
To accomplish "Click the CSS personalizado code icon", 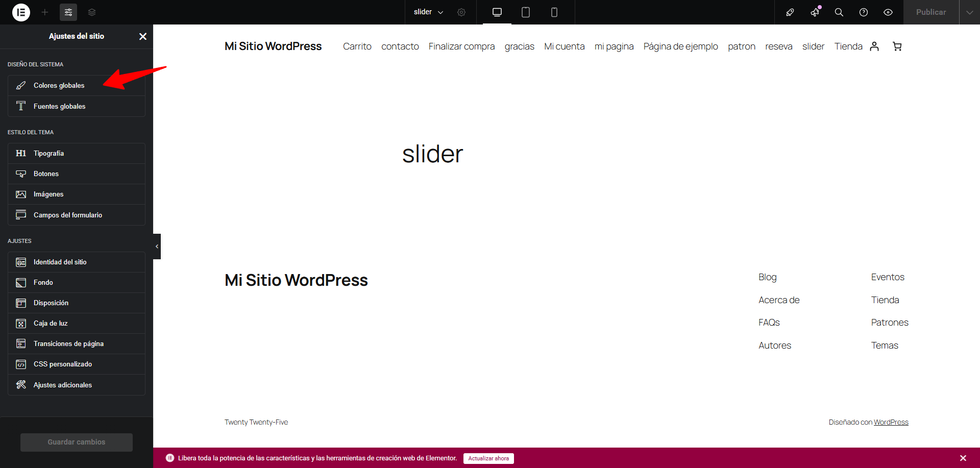I will point(21,364).
